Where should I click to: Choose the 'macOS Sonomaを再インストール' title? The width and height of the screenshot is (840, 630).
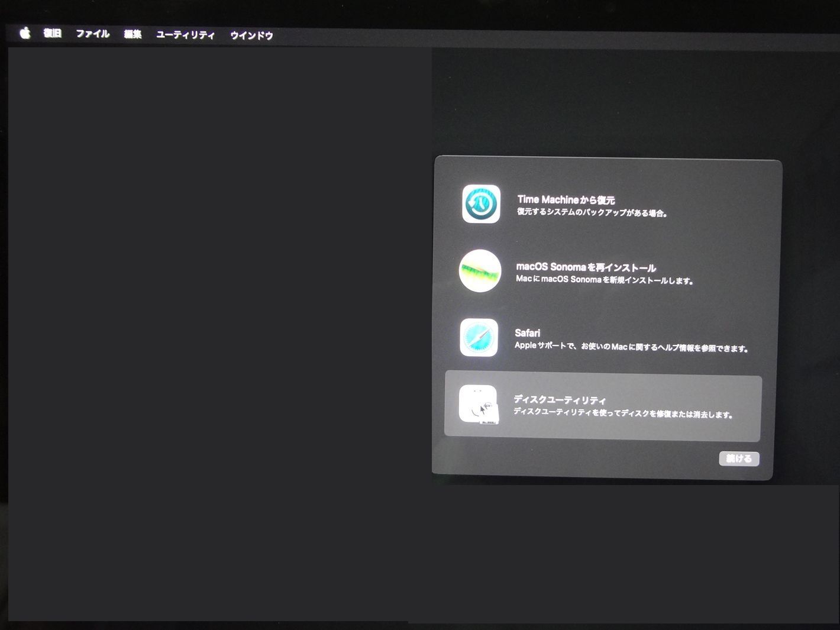[x=586, y=267]
